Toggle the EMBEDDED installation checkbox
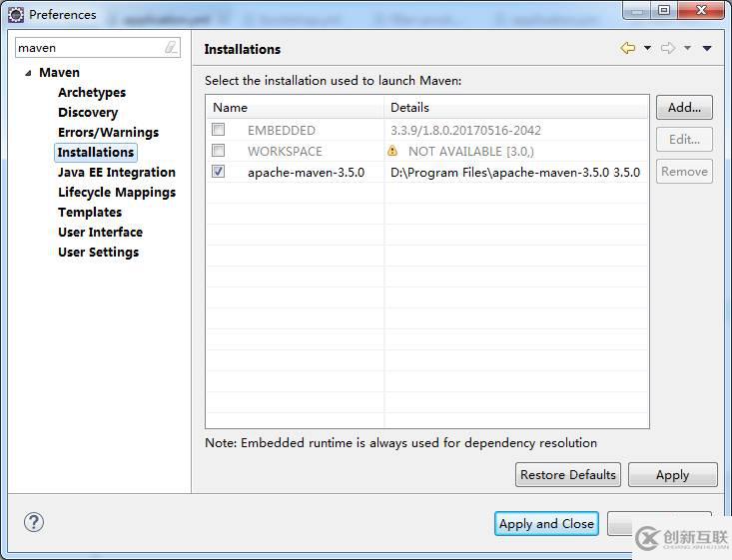732x560 pixels. coord(219,130)
